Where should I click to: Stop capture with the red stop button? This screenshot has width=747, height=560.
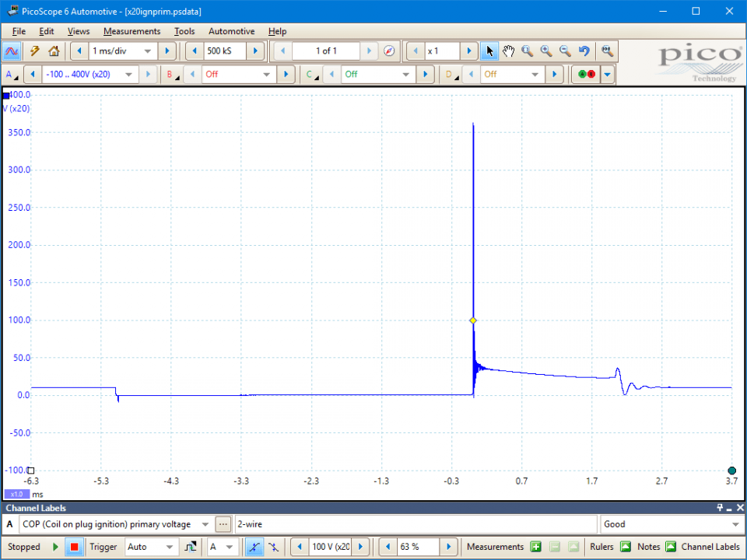(74, 547)
